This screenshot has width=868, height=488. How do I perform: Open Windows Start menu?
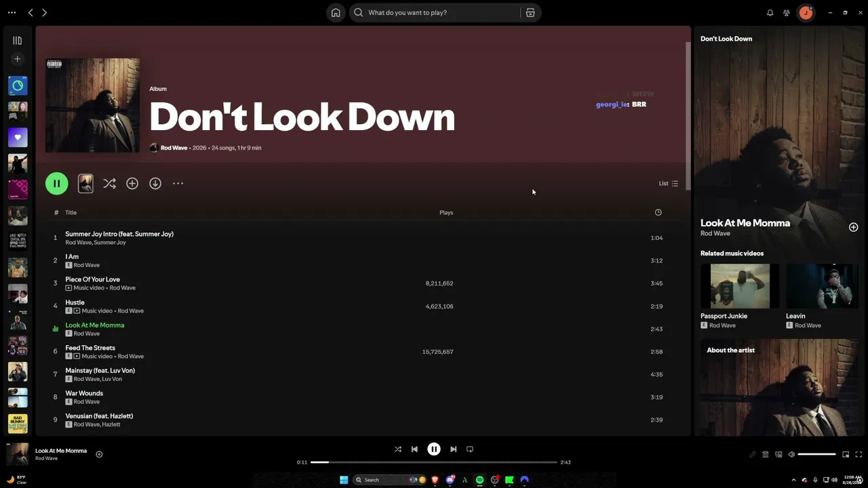(344, 480)
